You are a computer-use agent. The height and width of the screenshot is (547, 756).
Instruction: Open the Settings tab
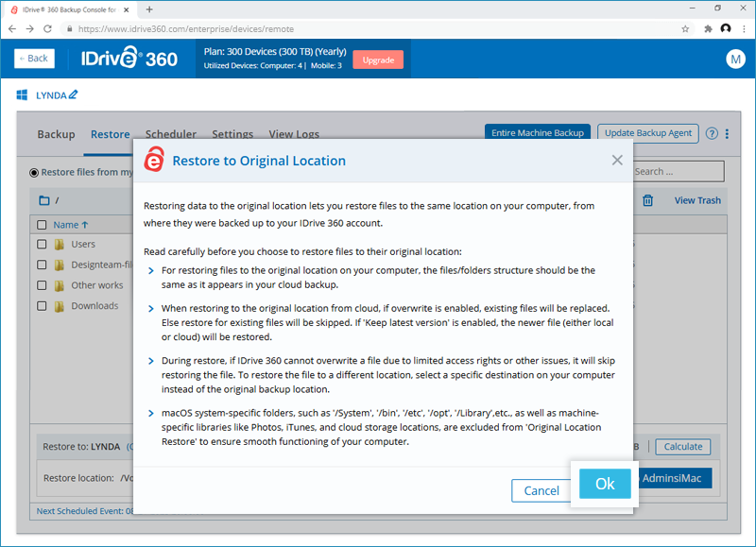[x=232, y=133]
